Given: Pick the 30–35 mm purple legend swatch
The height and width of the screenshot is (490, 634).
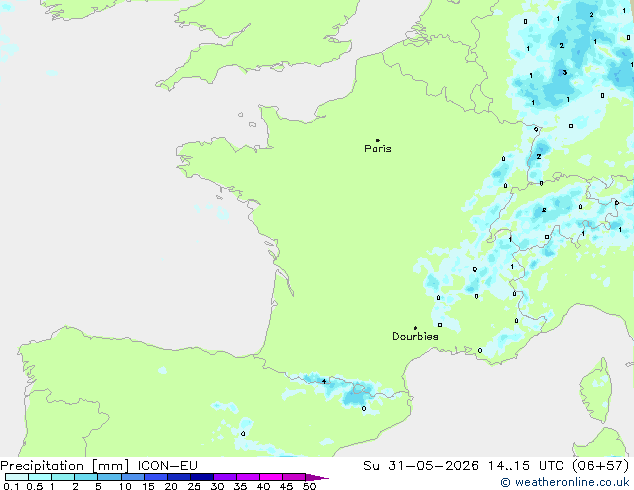Looking at the screenshot, I should click(225, 477).
